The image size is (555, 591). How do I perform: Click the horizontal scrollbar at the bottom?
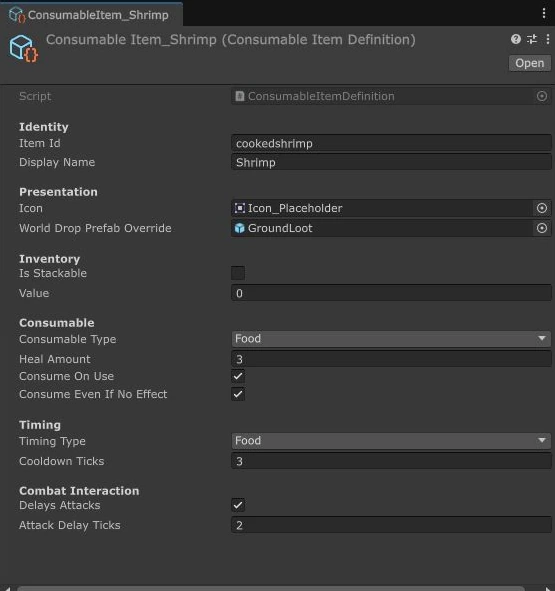click(271, 588)
